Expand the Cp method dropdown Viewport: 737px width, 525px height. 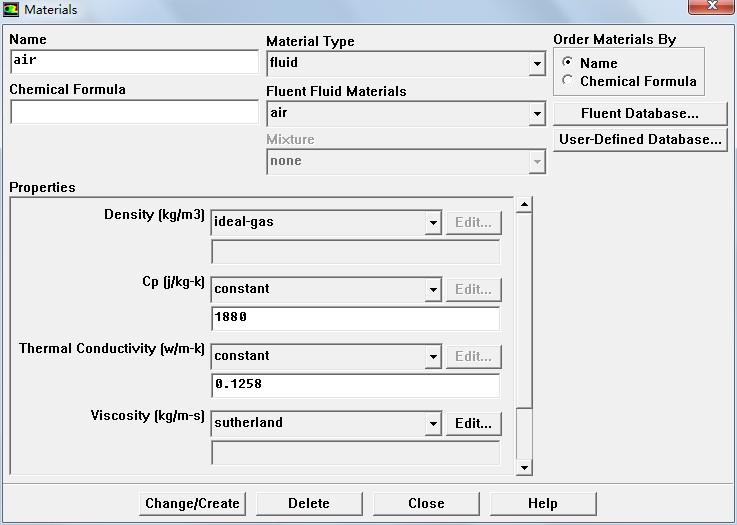coord(433,290)
